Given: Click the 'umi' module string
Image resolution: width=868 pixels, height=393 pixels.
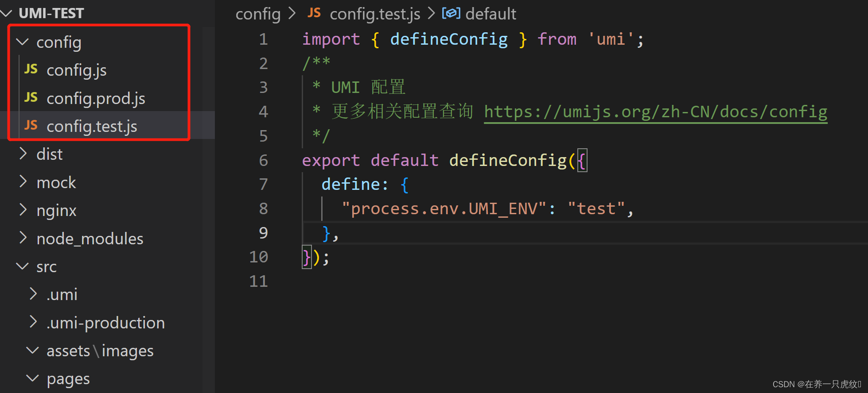Looking at the screenshot, I should (611, 39).
